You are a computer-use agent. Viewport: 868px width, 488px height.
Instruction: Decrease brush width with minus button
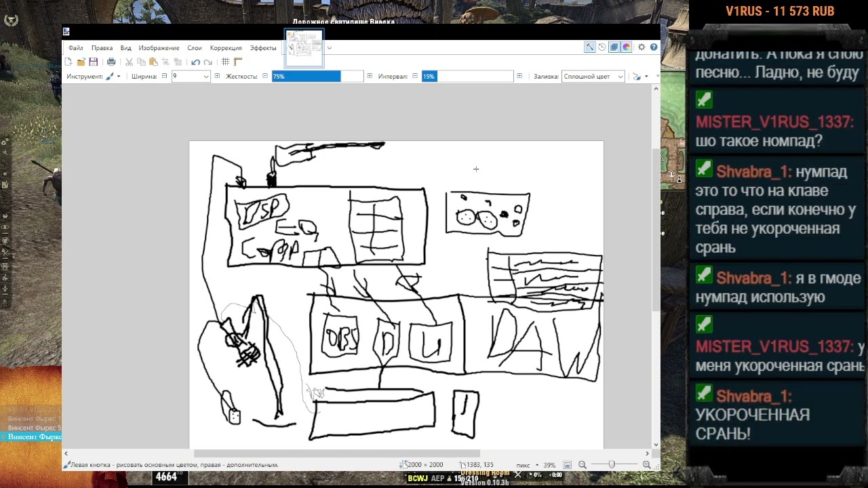164,76
